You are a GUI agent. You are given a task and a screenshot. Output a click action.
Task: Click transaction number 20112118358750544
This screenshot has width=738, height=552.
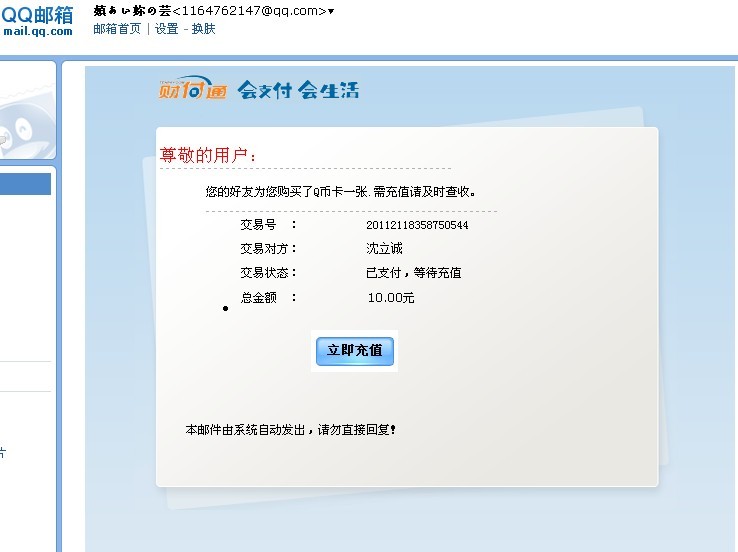point(417,225)
